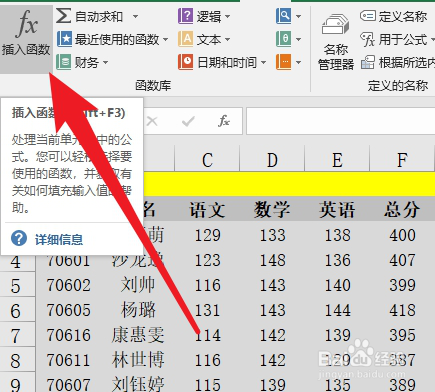435x392 pixels.
Task: Expand the 文本 dropdown arrow
Action: pyautogui.click(x=227, y=40)
